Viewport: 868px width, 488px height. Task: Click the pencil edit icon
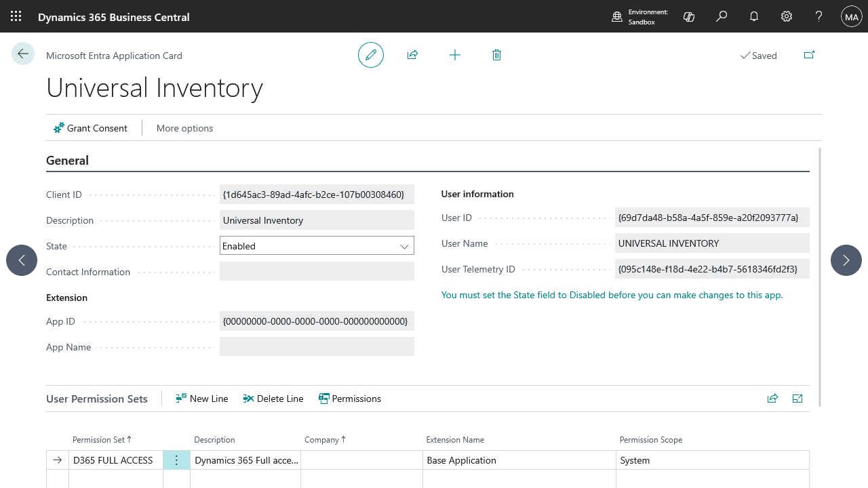point(371,55)
